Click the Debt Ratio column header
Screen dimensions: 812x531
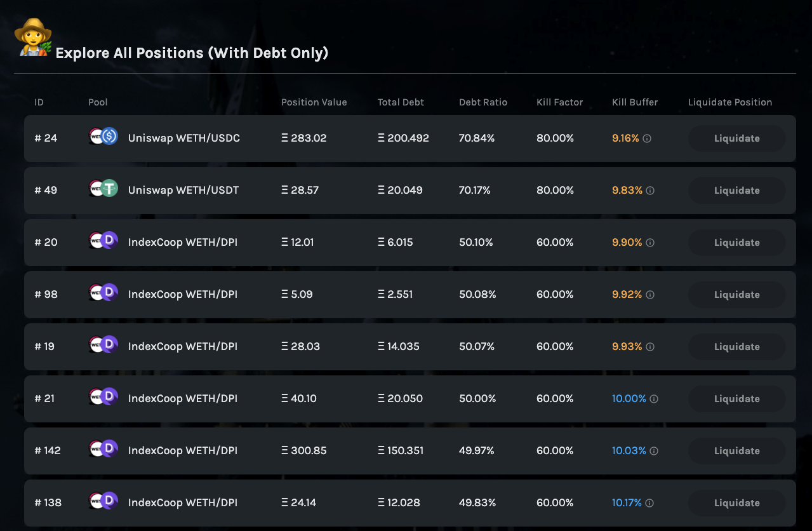click(483, 102)
